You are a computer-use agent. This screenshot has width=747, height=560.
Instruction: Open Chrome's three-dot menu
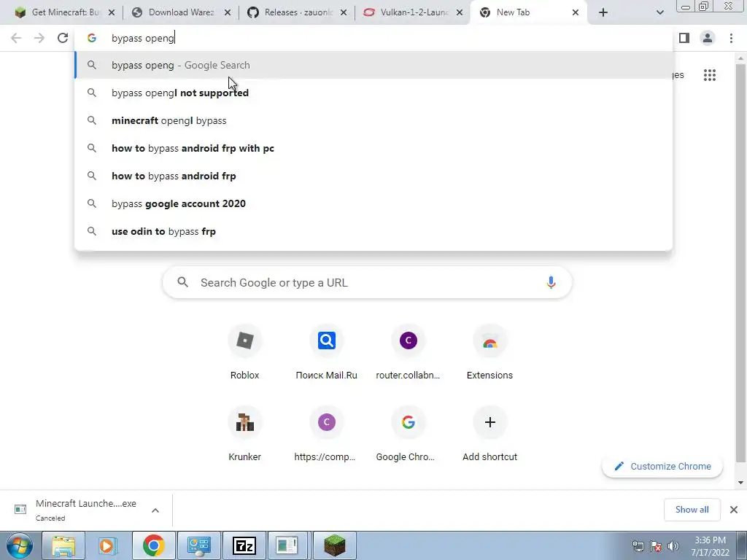(x=731, y=38)
